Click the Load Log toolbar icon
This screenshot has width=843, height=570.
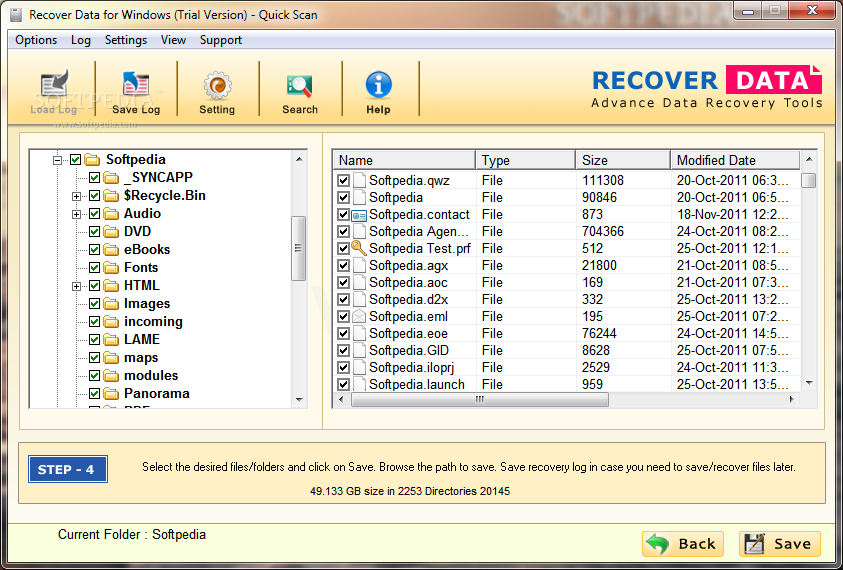[54, 85]
